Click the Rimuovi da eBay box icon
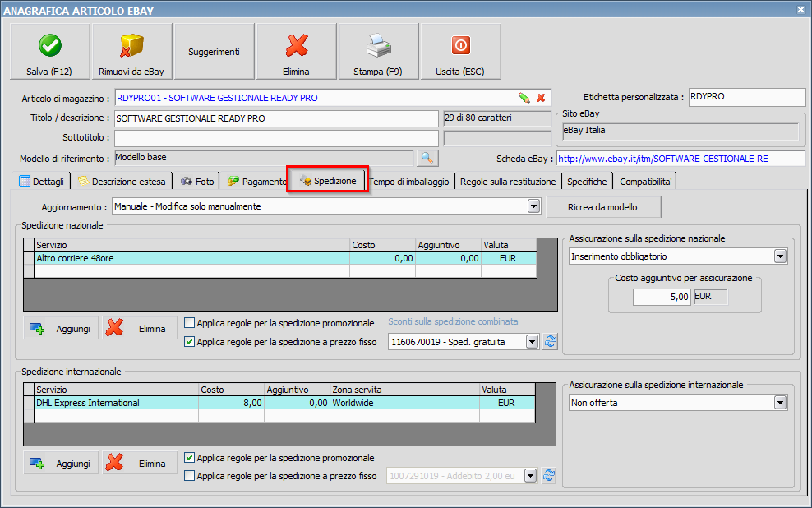Screen dimensions: 812x508 (x=131, y=45)
